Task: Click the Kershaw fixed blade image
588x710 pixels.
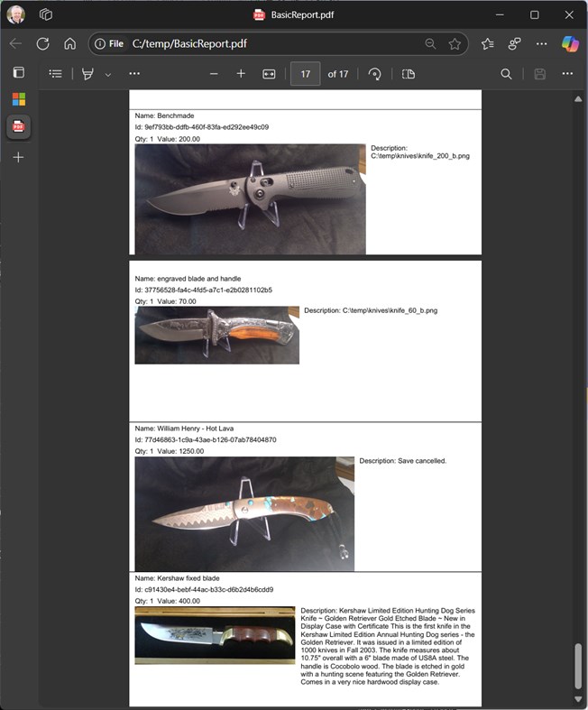Action: [215, 635]
